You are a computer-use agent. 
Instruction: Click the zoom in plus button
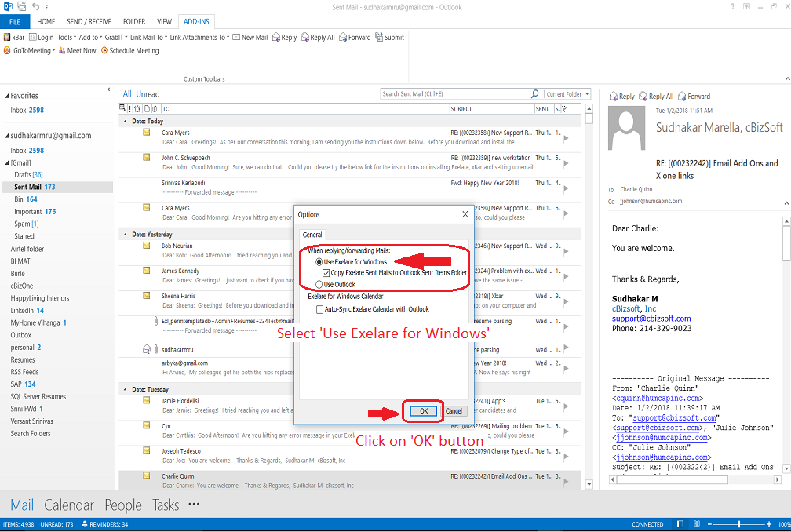tap(769, 524)
